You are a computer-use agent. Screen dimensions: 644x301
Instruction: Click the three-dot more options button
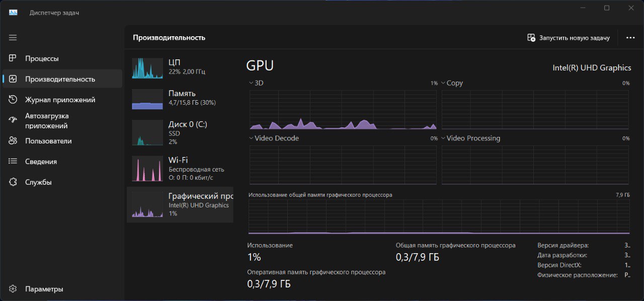point(630,38)
